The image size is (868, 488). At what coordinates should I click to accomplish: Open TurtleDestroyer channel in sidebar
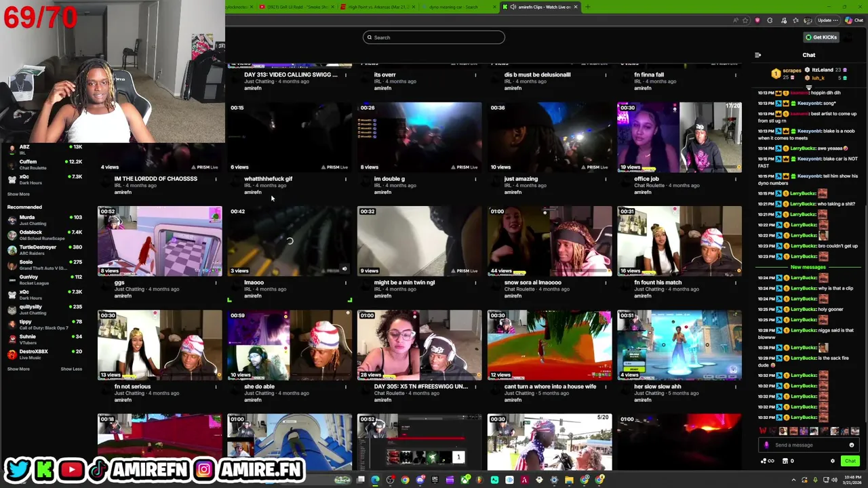point(45,249)
